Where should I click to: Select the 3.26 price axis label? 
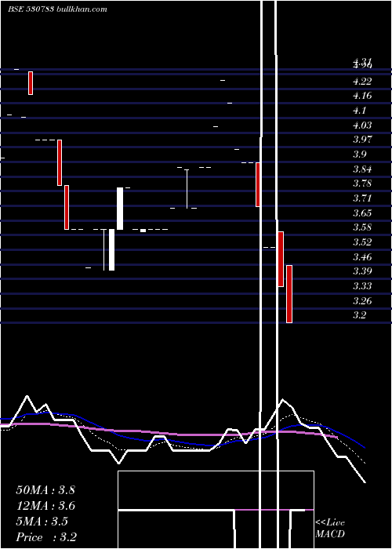(x=362, y=300)
